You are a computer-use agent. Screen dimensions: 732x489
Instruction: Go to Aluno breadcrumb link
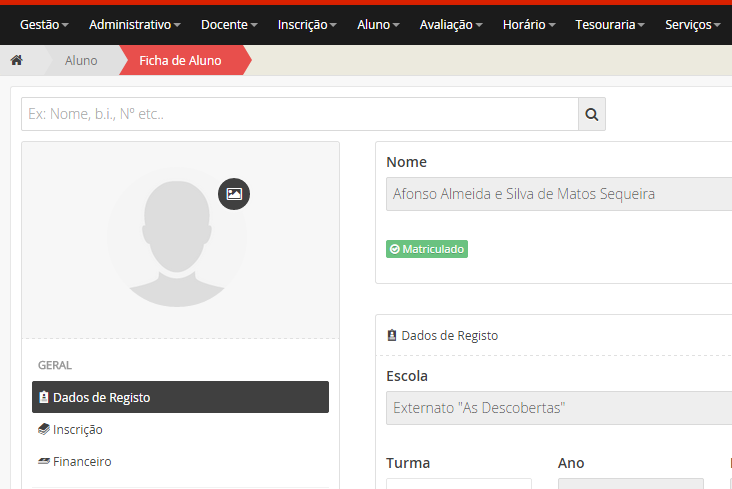pyautogui.click(x=81, y=61)
